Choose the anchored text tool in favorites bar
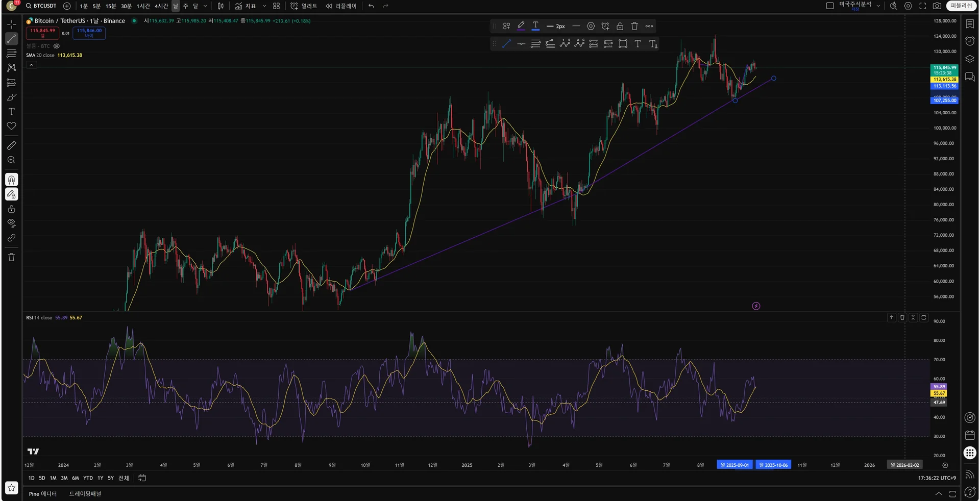 coord(653,44)
